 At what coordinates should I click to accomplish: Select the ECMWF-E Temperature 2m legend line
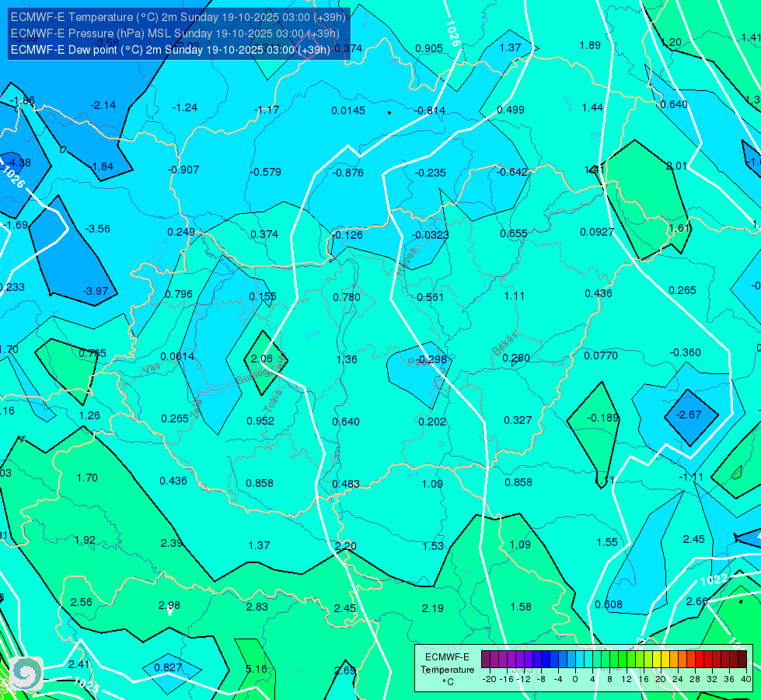(178, 17)
